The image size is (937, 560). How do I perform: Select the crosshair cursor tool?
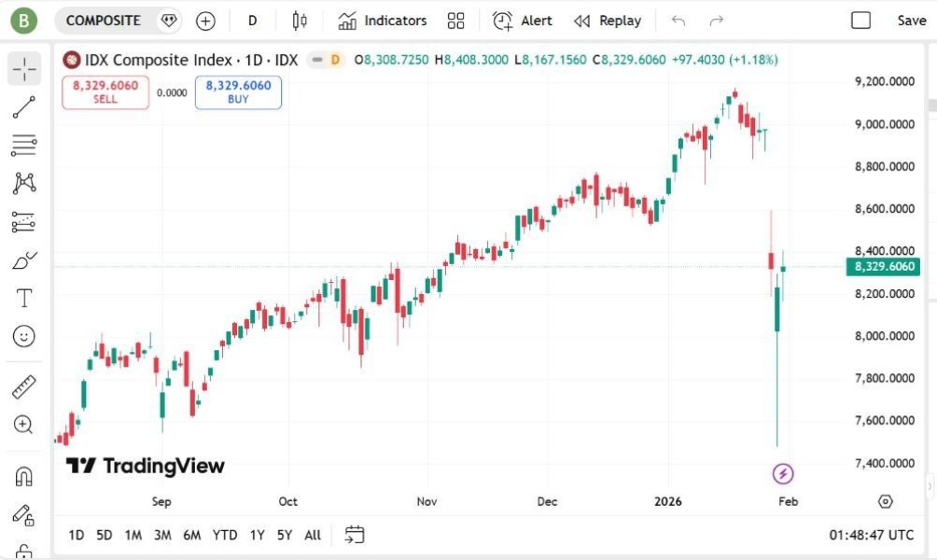pyautogui.click(x=22, y=67)
